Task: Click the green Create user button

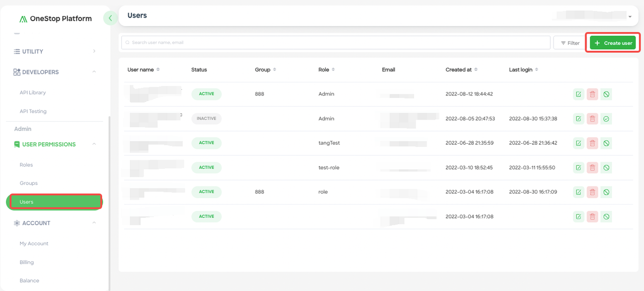Action: point(612,43)
